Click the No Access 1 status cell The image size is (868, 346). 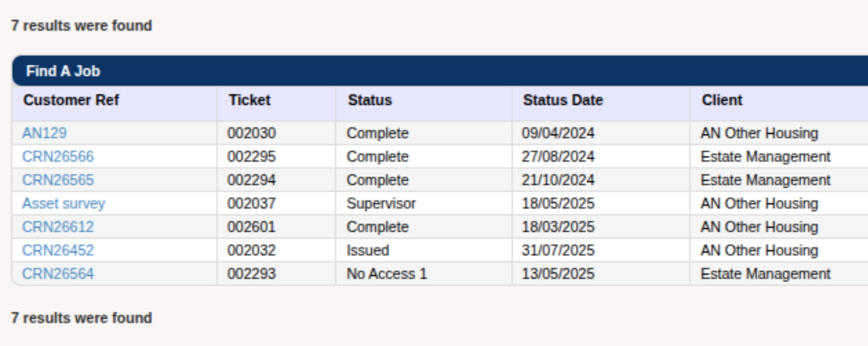tap(424, 274)
